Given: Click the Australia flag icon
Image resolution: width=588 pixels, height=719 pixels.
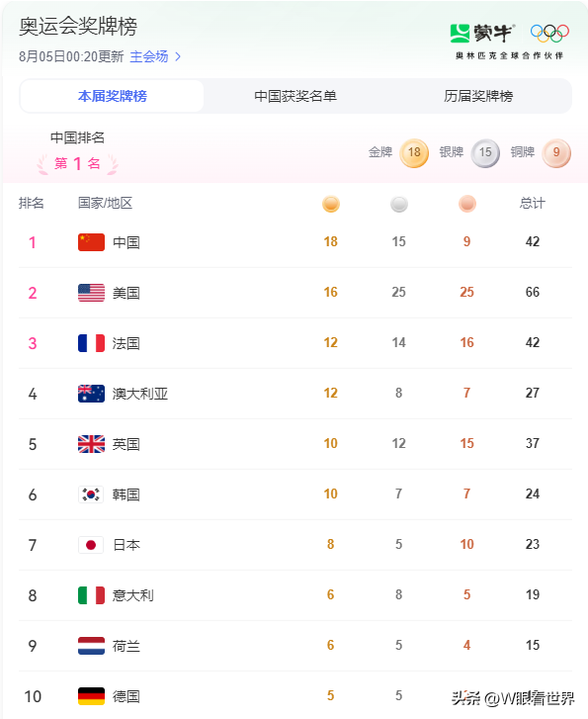Looking at the screenshot, I should [x=91, y=394].
